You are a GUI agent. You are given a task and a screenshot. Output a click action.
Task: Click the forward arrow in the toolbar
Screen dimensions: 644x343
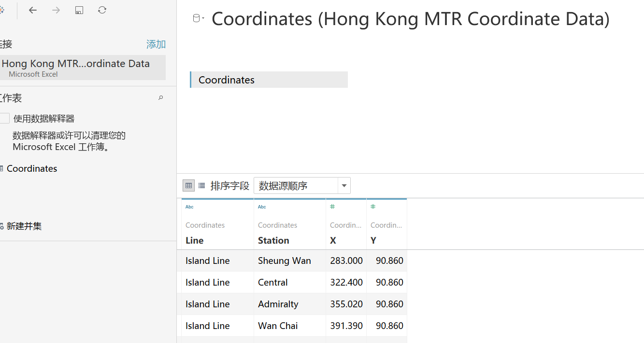(x=56, y=10)
